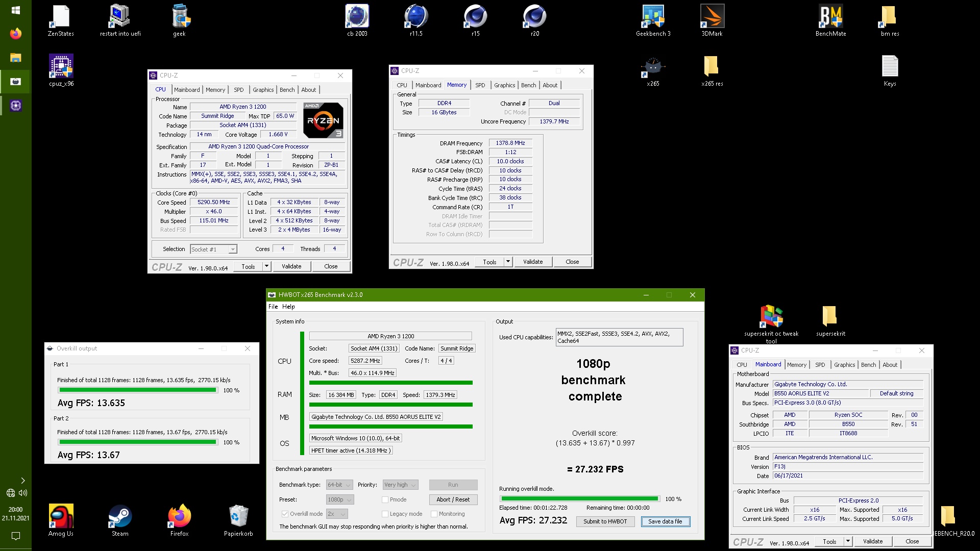Open the x265 res folder

[712, 71]
